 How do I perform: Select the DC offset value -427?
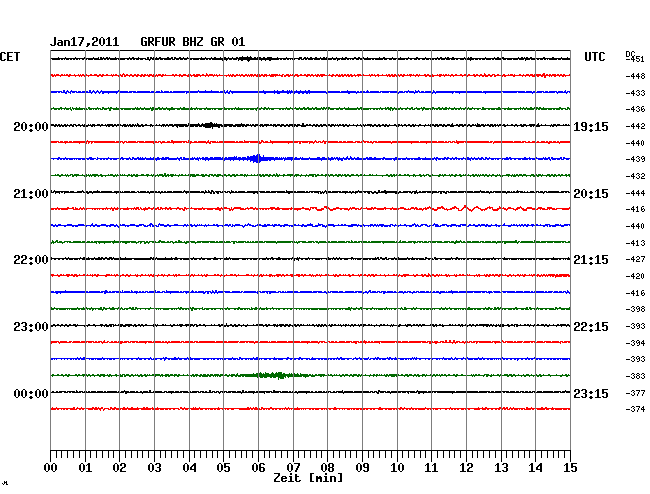pos(635,259)
